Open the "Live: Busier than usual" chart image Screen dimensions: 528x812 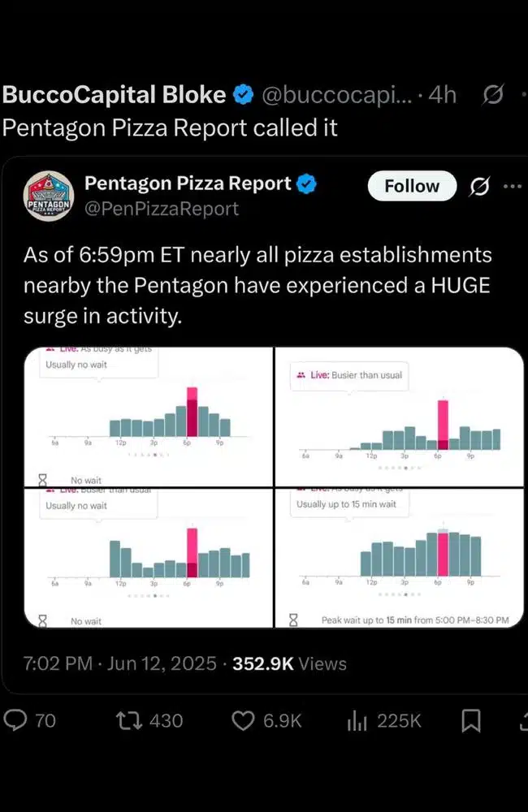400,416
